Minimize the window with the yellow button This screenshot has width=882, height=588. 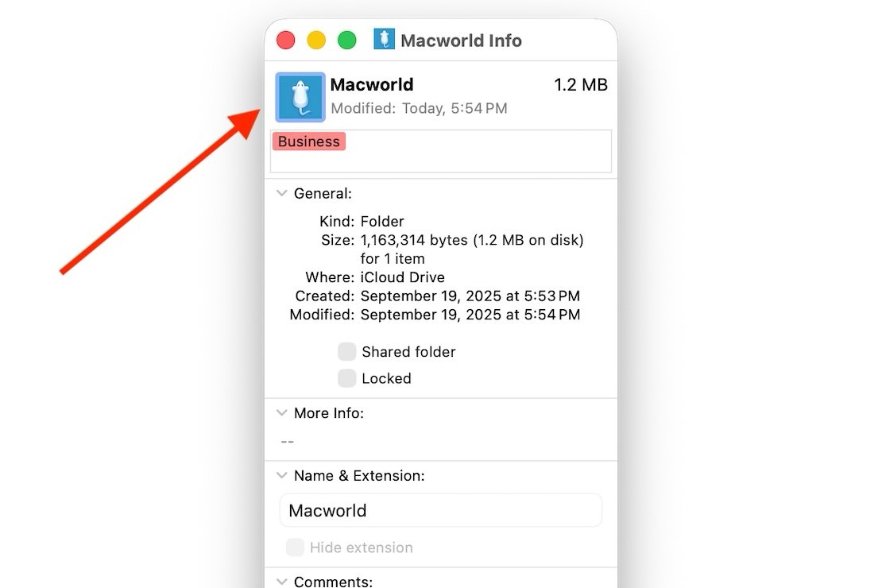(316, 41)
